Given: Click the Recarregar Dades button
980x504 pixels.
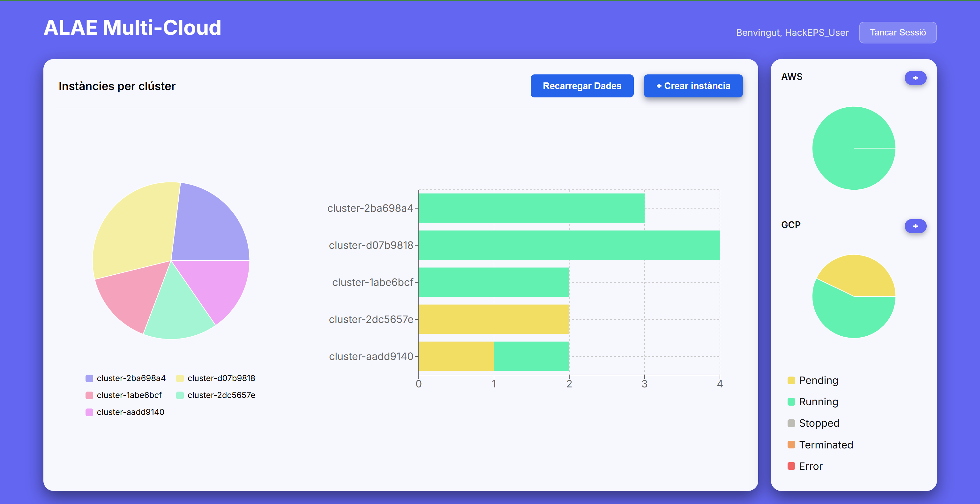Looking at the screenshot, I should coord(581,86).
